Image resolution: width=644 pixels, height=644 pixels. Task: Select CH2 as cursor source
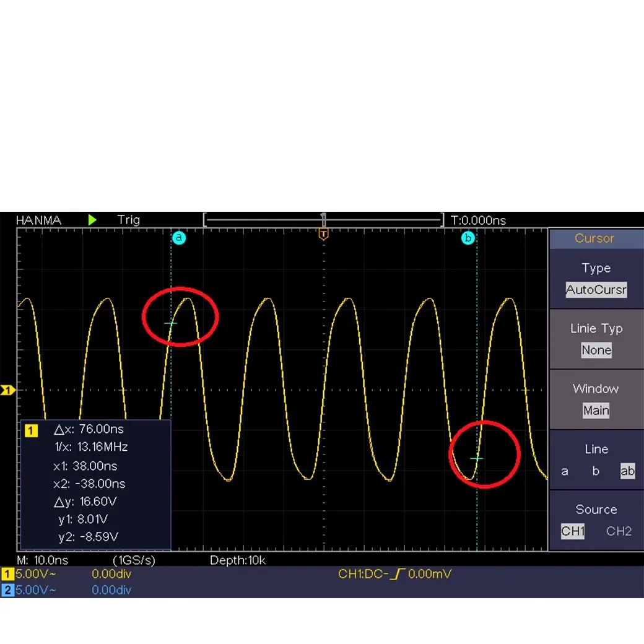pos(619,531)
